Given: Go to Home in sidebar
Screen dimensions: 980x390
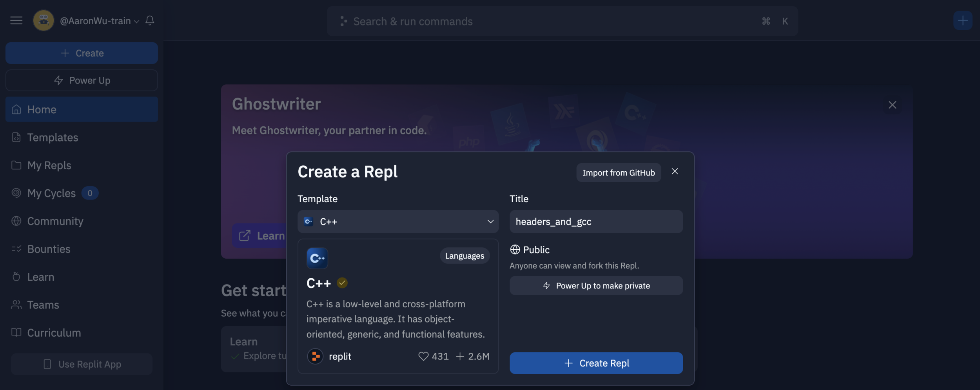Looking at the screenshot, I should (82, 109).
